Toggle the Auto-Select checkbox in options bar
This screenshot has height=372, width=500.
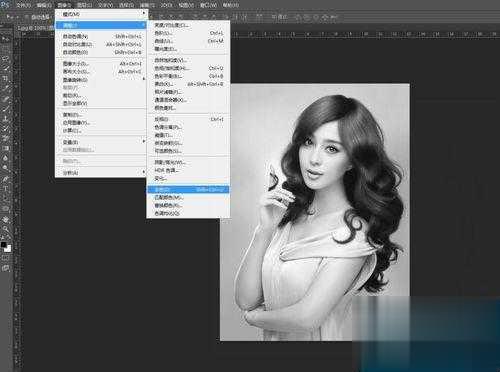click(x=26, y=17)
